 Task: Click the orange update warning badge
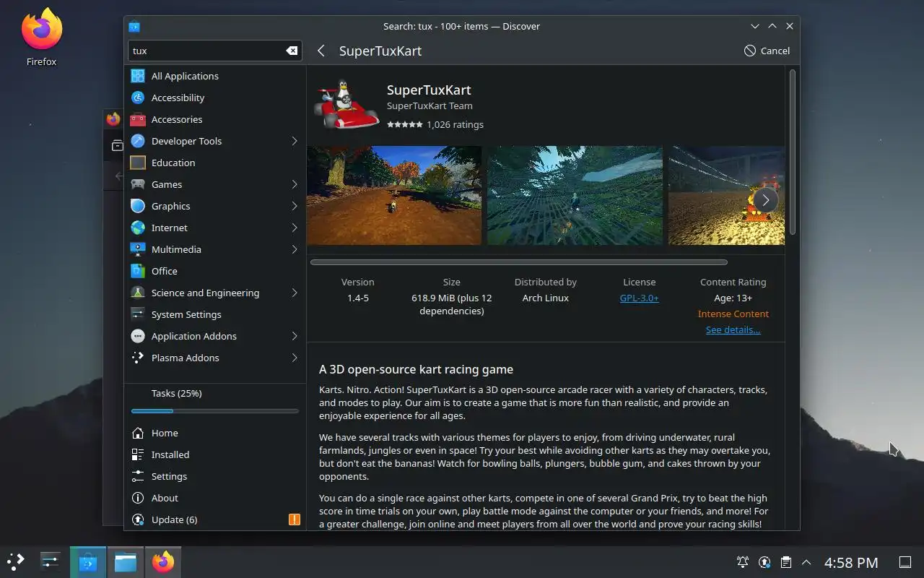click(x=294, y=519)
